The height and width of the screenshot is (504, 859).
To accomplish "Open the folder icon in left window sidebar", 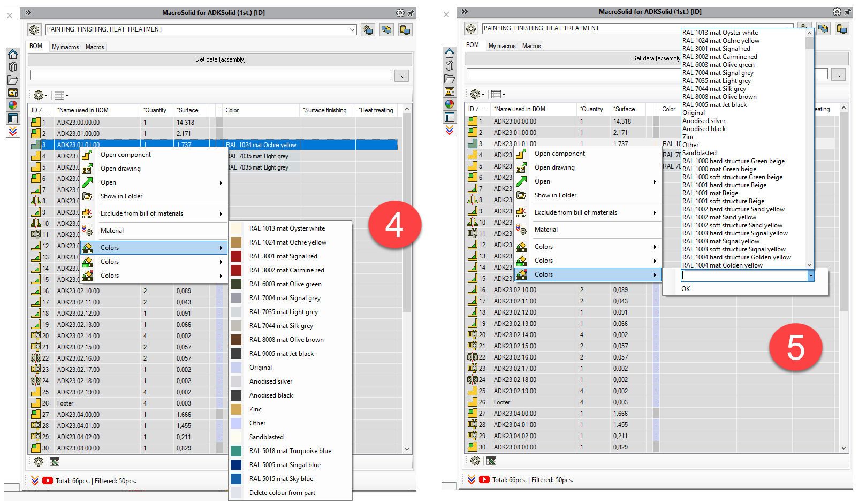I will pyautogui.click(x=13, y=80).
